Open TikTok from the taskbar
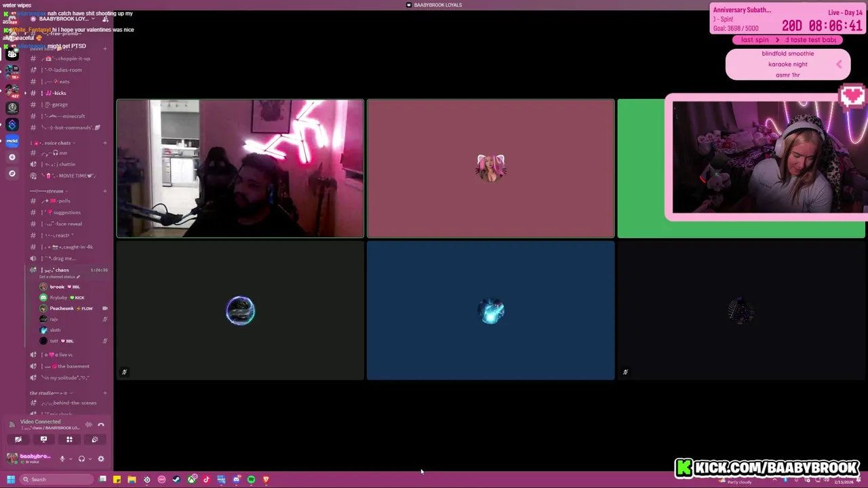Screen dimensions: 868x488 click(206, 480)
